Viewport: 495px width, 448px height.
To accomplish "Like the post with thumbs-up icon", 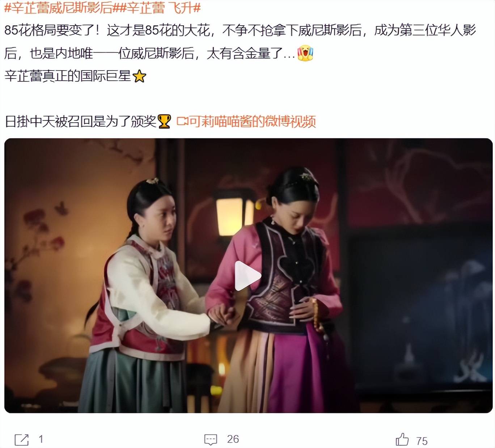I will pyautogui.click(x=402, y=439).
